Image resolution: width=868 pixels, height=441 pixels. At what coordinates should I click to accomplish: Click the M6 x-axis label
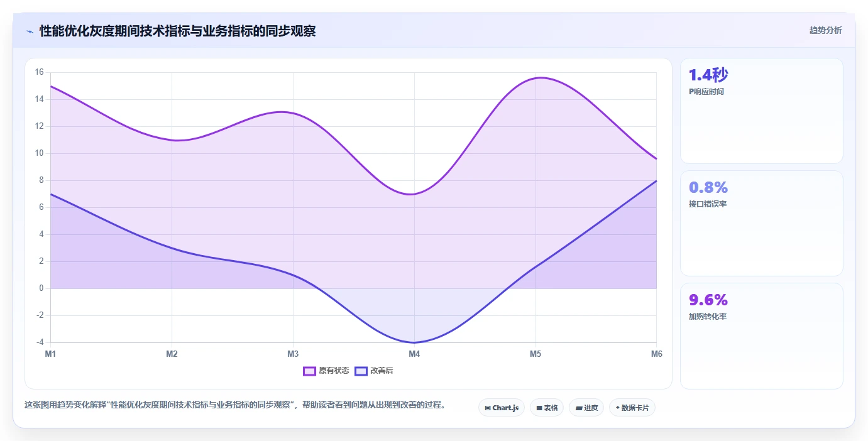pyautogui.click(x=657, y=354)
